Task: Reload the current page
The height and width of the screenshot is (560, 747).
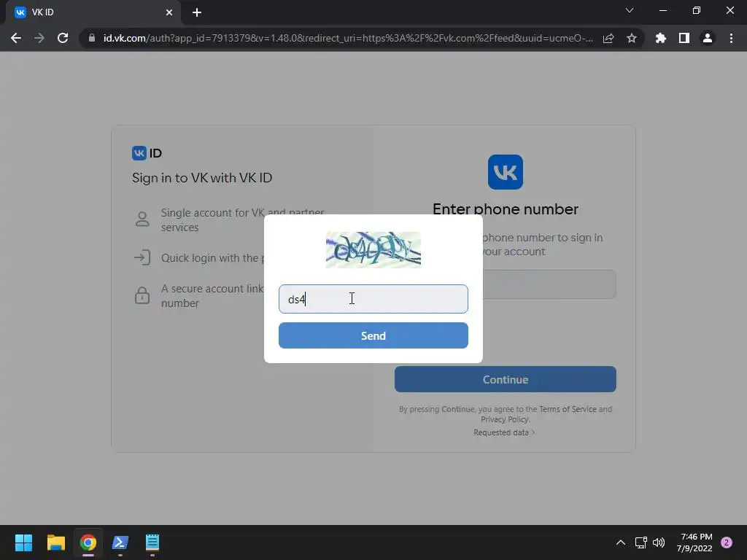Action: 63,38
